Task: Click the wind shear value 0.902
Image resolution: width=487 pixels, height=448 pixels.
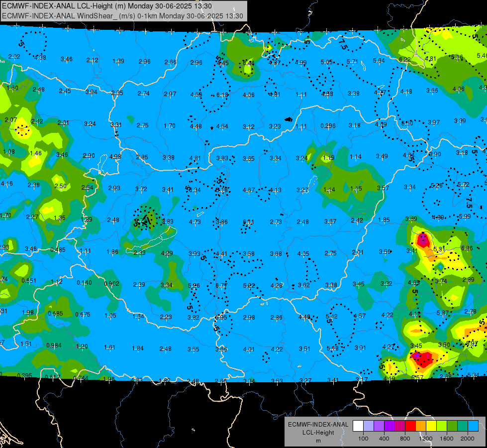Action: [x=112, y=284]
